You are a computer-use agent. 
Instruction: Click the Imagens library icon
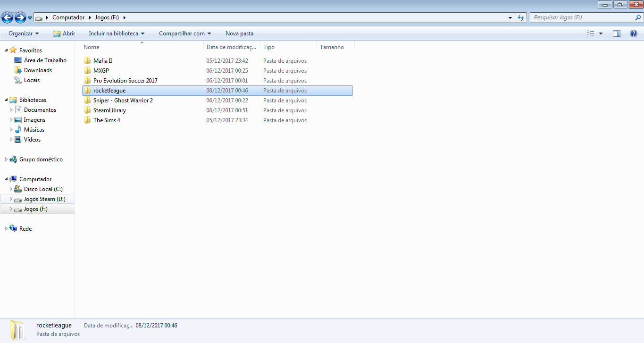click(18, 120)
